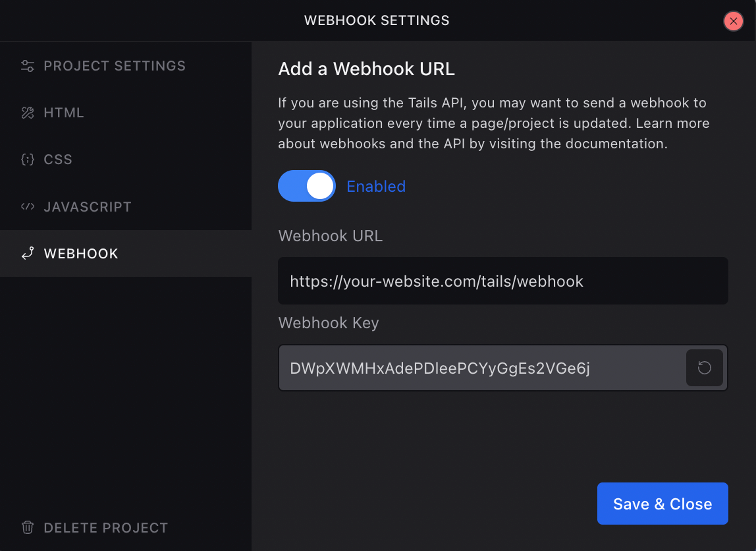The width and height of the screenshot is (756, 551).
Task: Click the trash can icon
Action: (x=28, y=527)
